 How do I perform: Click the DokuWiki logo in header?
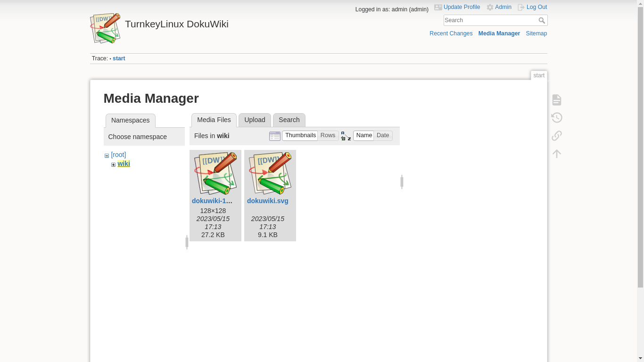click(x=106, y=28)
